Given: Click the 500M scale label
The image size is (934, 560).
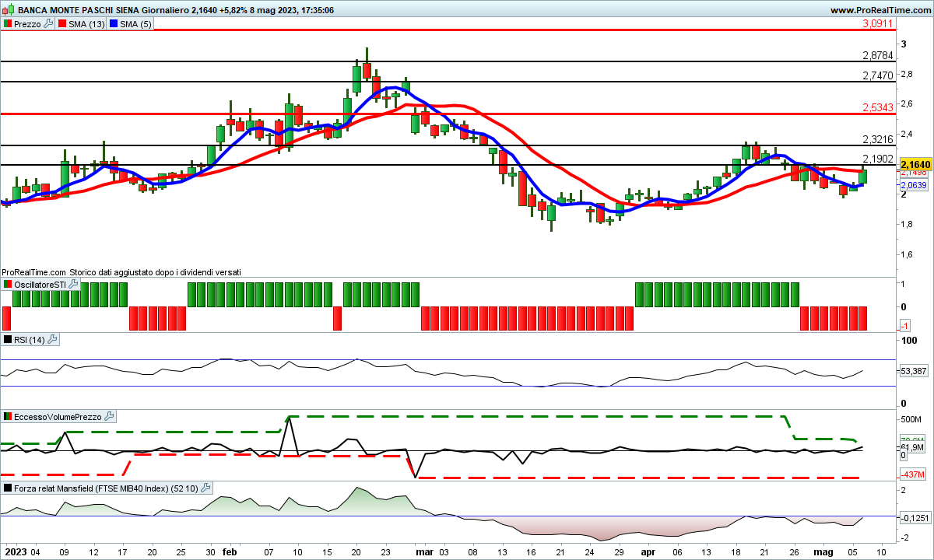Looking at the screenshot, I should pyautogui.click(x=911, y=420).
